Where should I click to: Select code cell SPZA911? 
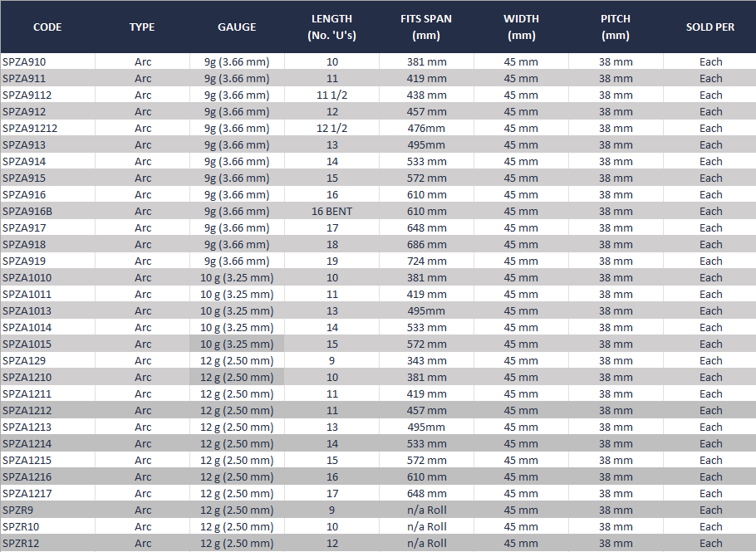(47, 78)
